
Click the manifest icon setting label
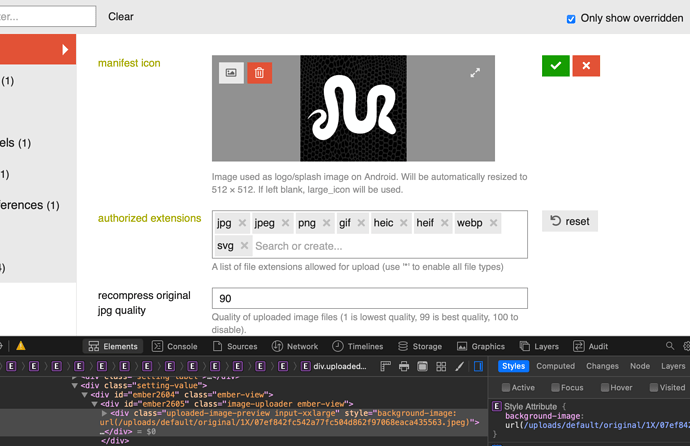(x=129, y=63)
